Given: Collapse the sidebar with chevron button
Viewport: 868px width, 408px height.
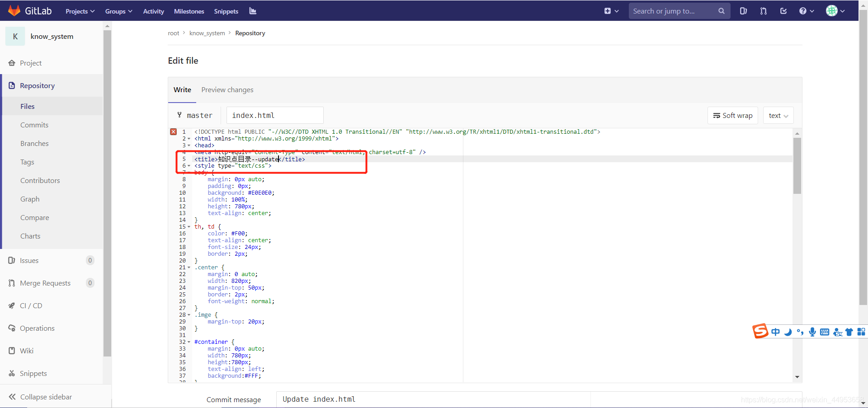Looking at the screenshot, I should click(x=12, y=397).
